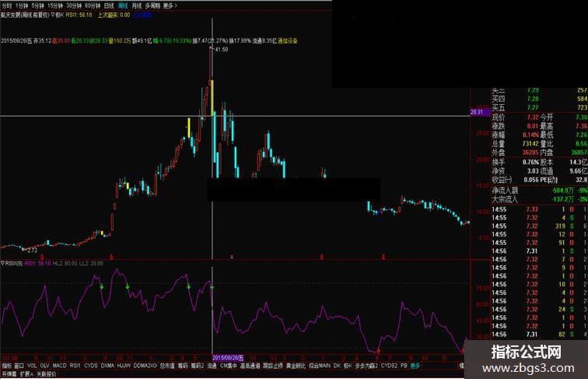Click the 买四 bid price 7.28
Viewport: 588px width, 379px height.
click(x=533, y=99)
